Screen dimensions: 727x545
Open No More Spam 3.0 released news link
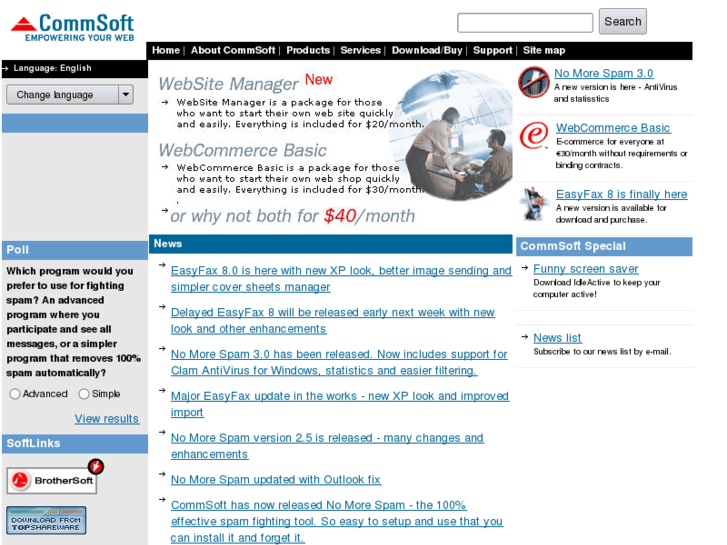coord(339,362)
